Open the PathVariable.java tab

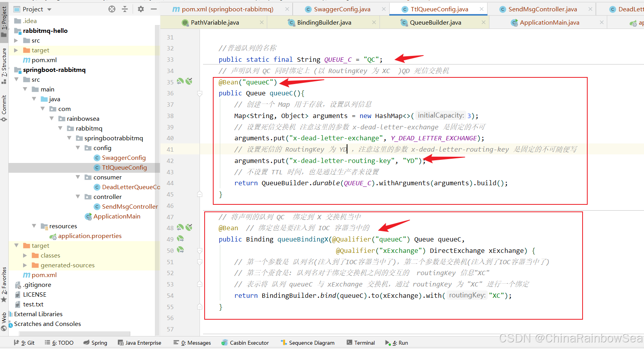coord(215,23)
